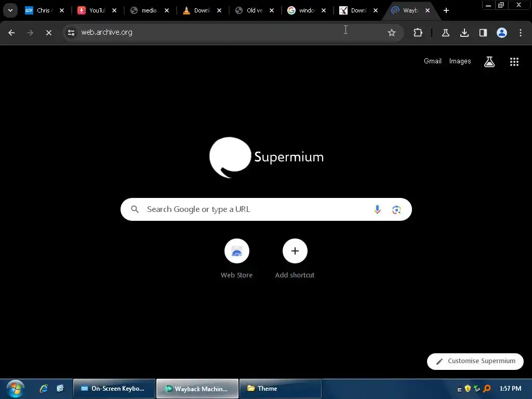Click the 1:57 PM system clock
The width and height of the screenshot is (532, 399).
510,389
